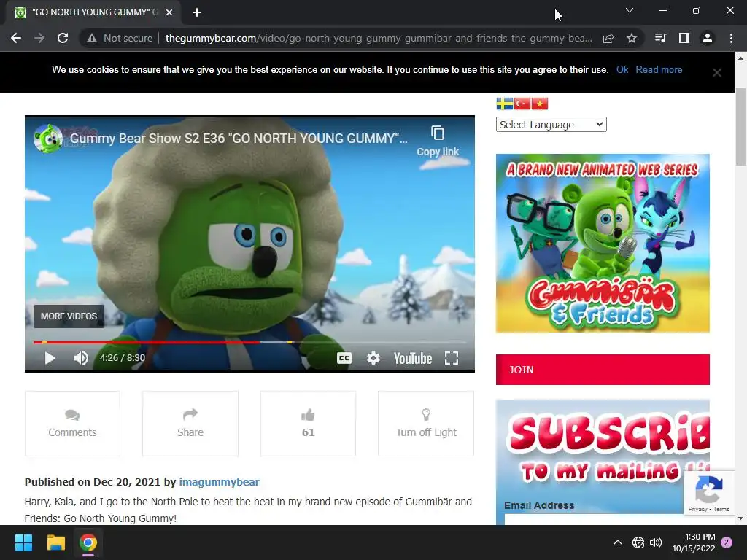Open video settings gear

[373, 358]
